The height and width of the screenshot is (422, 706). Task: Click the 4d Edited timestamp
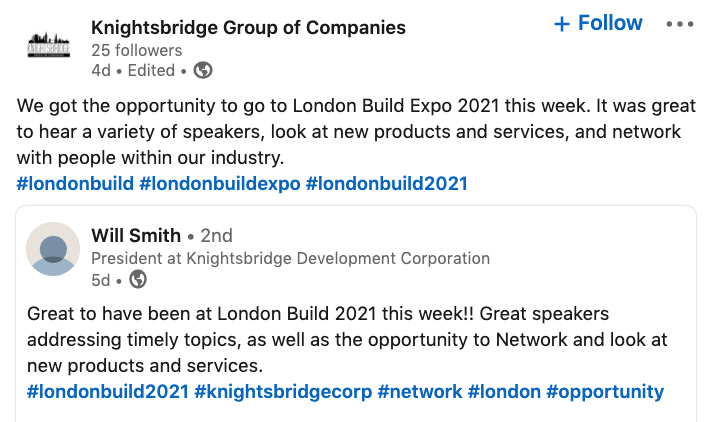coord(132,70)
